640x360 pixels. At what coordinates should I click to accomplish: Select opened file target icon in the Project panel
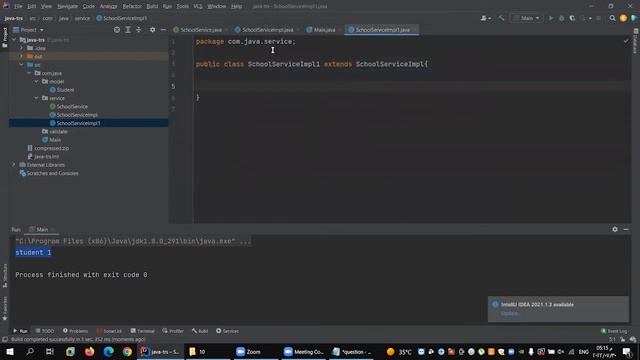pos(117,30)
